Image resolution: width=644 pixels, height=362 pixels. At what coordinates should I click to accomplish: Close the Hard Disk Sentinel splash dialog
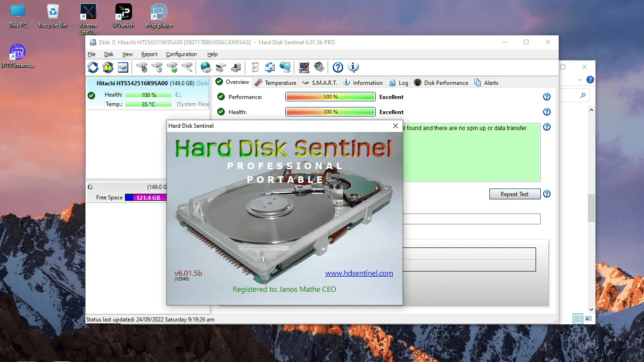click(x=396, y=126)
